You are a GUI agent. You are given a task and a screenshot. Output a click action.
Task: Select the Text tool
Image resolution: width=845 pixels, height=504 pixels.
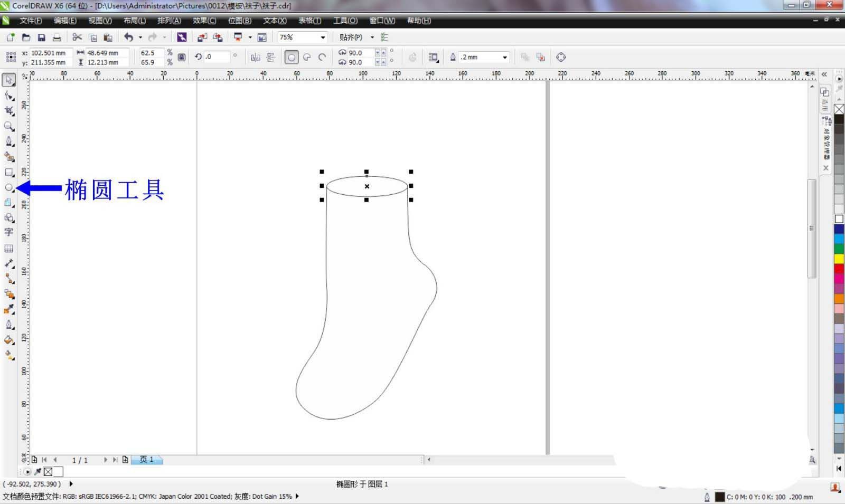point(8,232)
